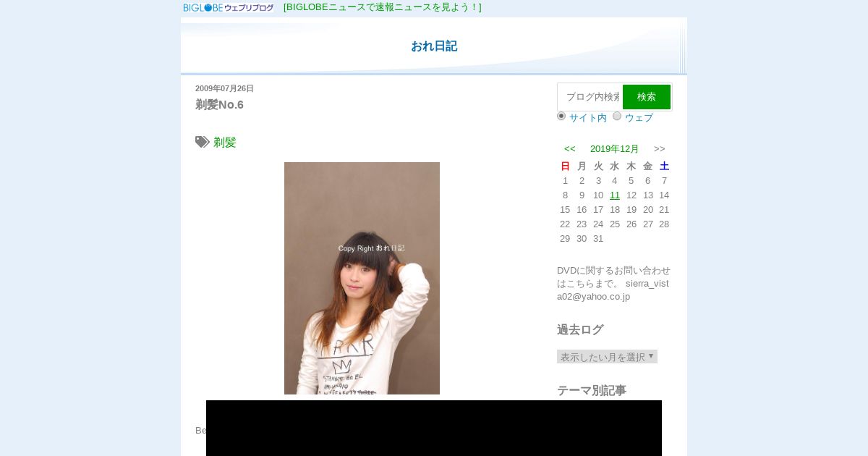Open the BIGLOBE news link at top

pyautogui.click(x=382, y=7)
